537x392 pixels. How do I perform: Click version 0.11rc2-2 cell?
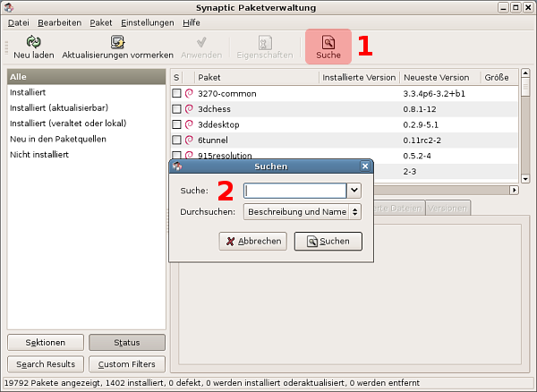[422, 141]
